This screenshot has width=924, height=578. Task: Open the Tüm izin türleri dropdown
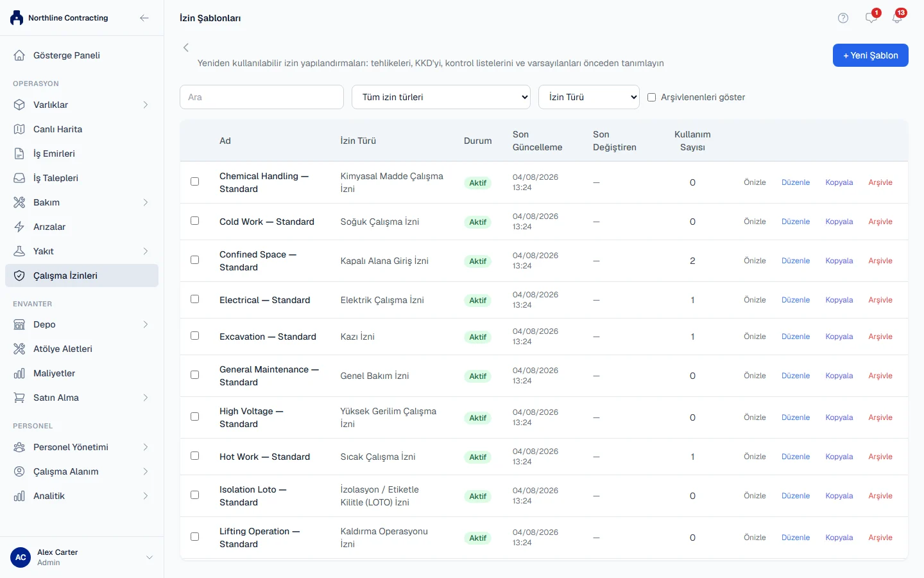click(441, 97)
